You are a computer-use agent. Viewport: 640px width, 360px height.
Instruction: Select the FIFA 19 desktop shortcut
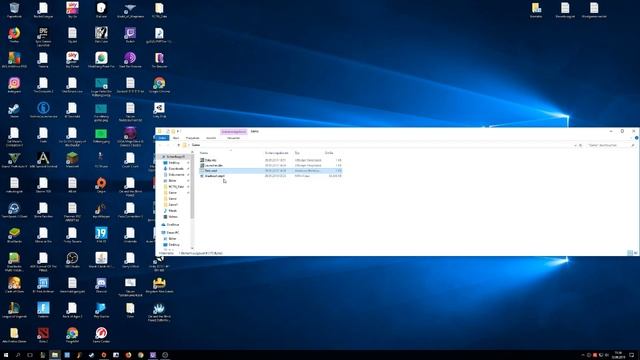click(101, 236)
